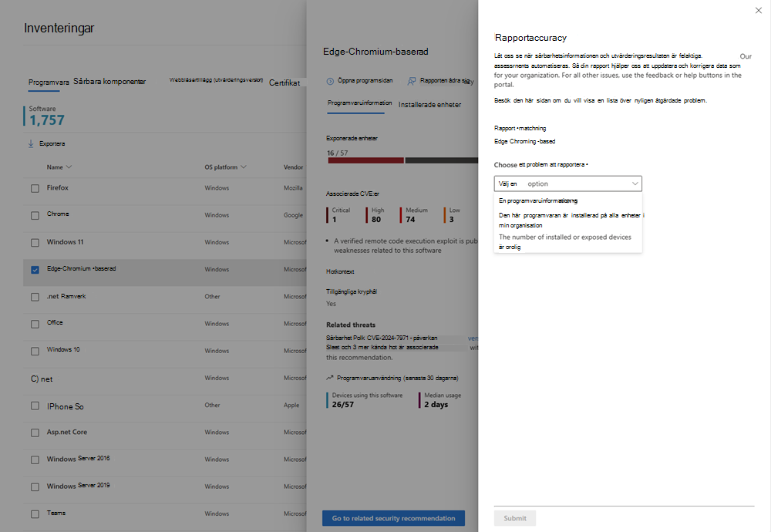Click the Teams software name
The image size is (771, 532).
point(56,513)
